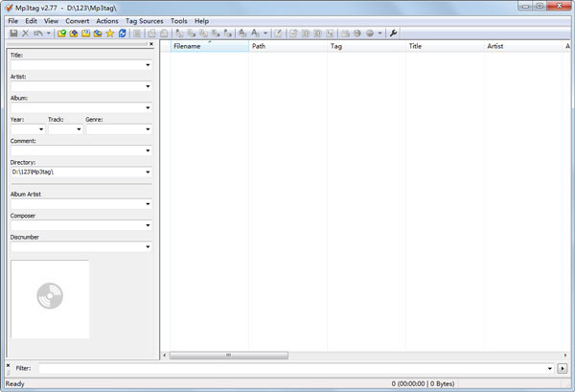Screen dimensions: 575x392
Task: Open the Help menu
Action: (x=201, y=21)
